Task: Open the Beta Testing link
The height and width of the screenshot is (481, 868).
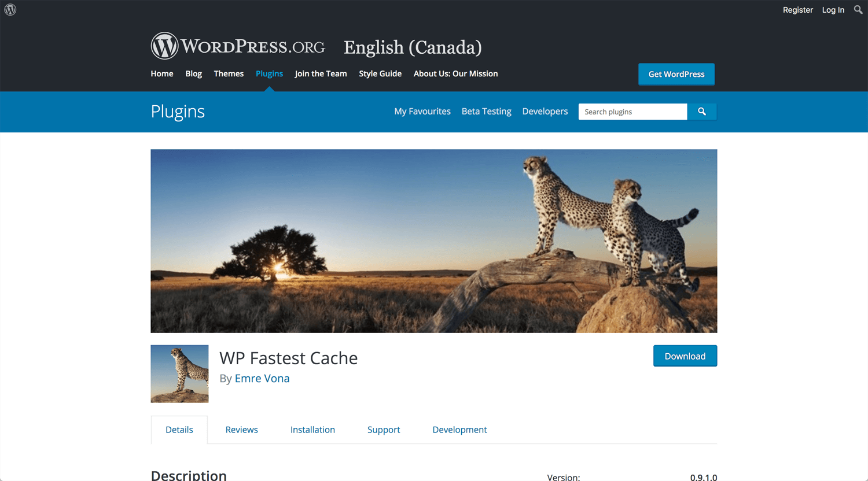Action: [487, 112]
